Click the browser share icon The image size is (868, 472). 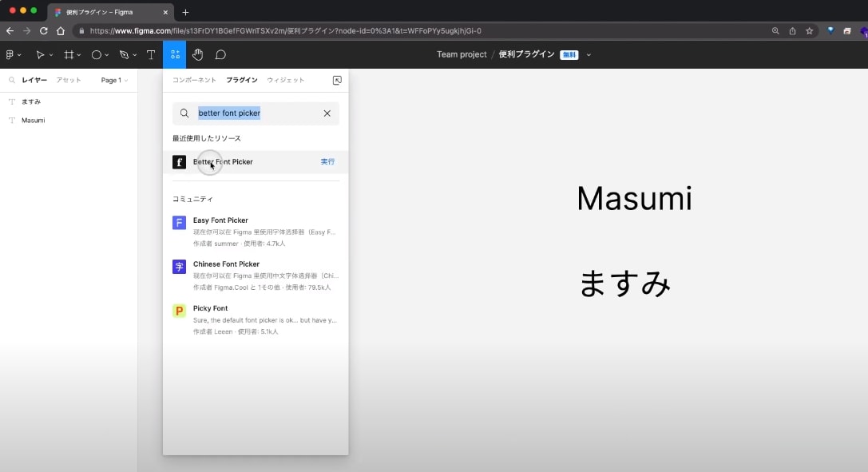[792, 31]
